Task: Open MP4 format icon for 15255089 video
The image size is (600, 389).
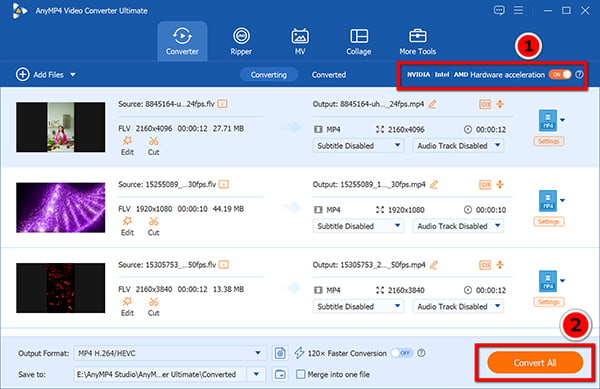Action: [x=548, y=201]
